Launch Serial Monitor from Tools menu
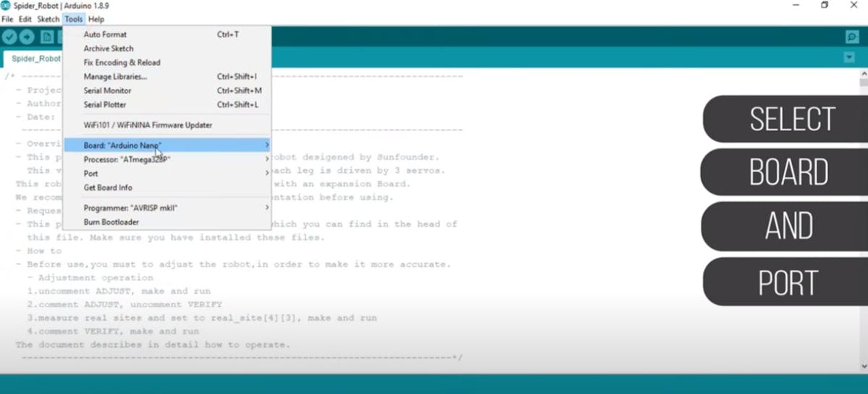The height and width of the screenshot is (394, 868). (167, 91)
